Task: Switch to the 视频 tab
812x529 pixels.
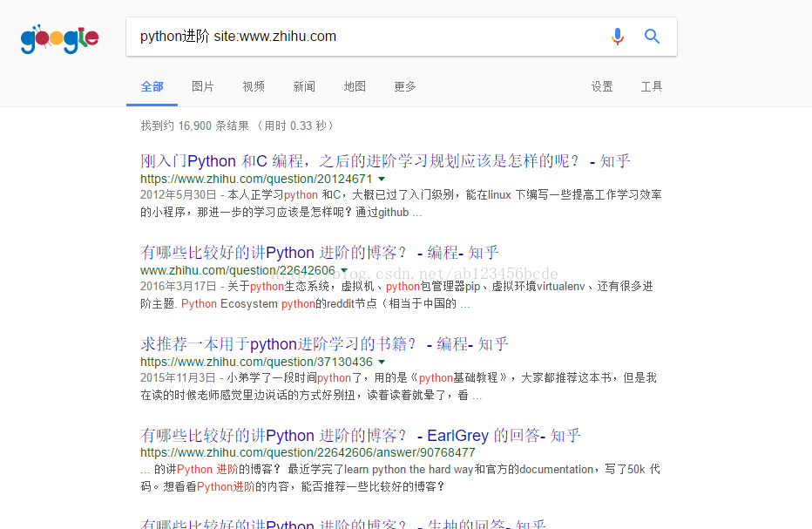Action: pos(254,86)
